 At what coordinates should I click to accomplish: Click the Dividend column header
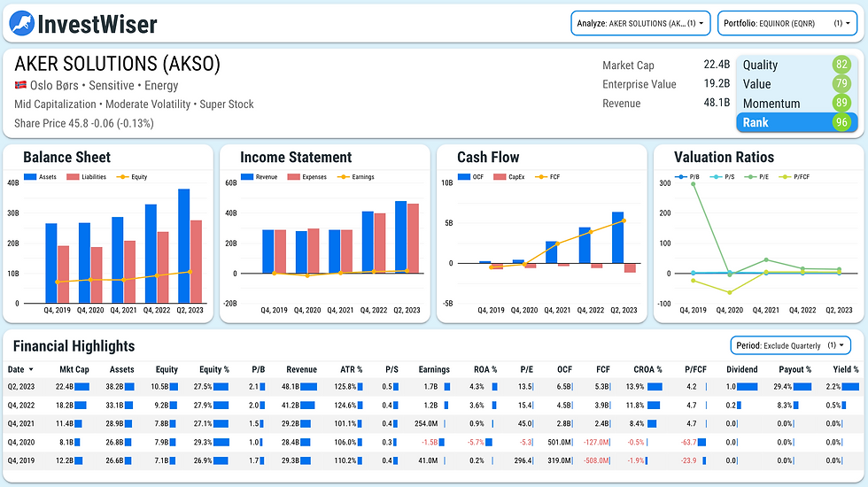pyautogui.click(x=742, y=370)
